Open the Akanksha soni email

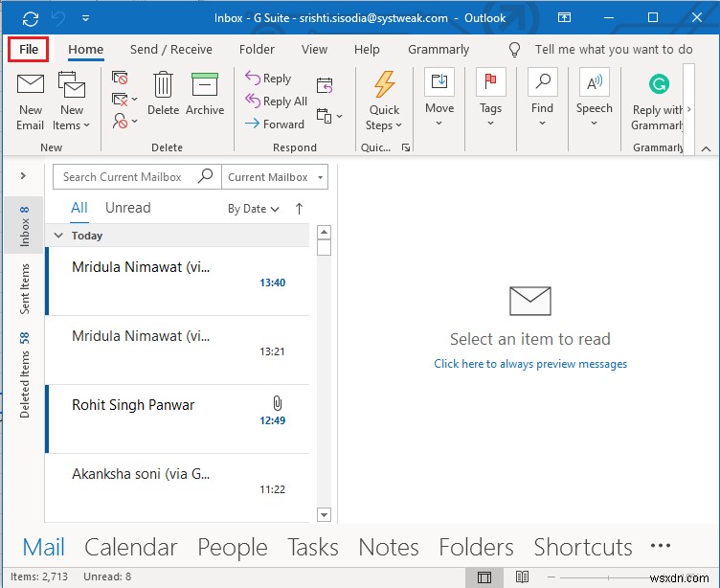[179, 487]
